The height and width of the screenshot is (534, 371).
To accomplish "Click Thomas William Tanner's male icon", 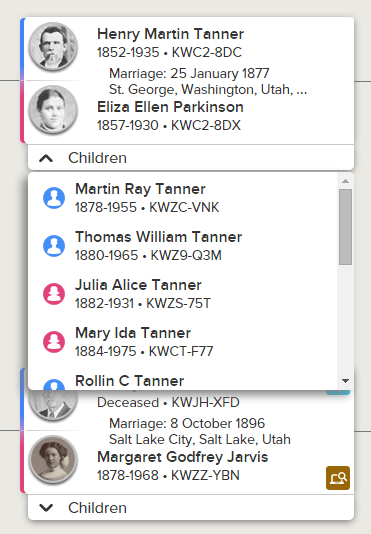I will (x=54, y=246).
